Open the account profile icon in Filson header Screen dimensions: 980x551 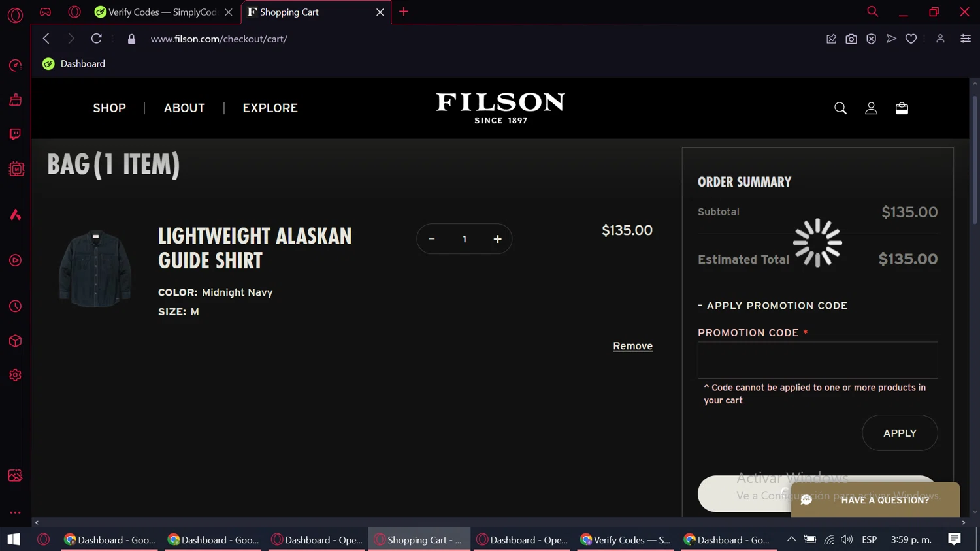pos(871,108)
